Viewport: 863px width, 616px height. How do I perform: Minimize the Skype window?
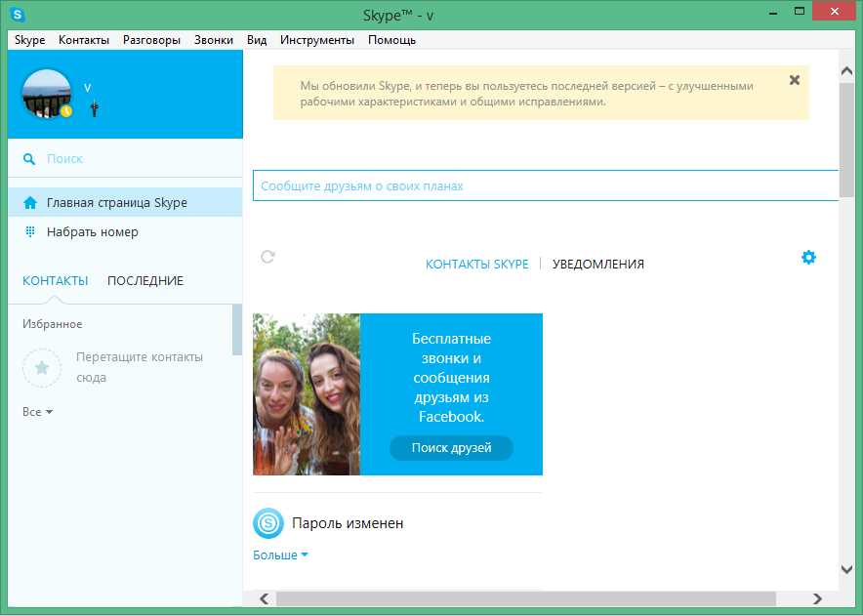pos(773,12)
